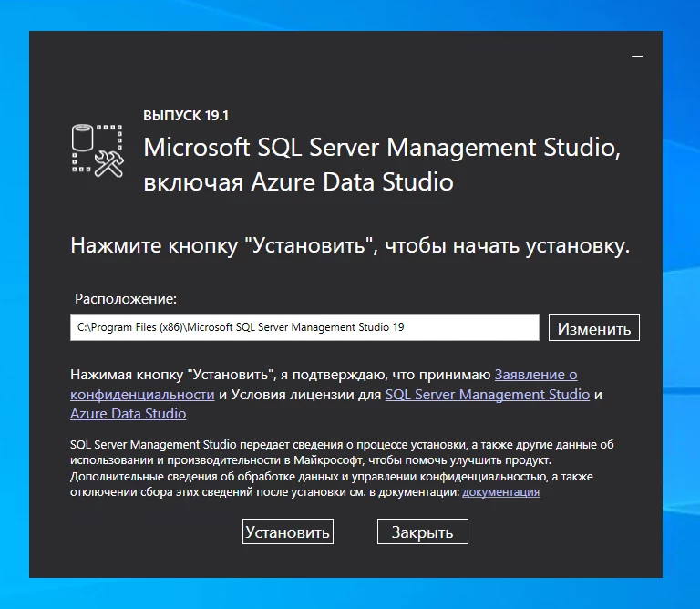700x609 pixels.
Task: Click into the Расположение install path field
Action: 304,327
